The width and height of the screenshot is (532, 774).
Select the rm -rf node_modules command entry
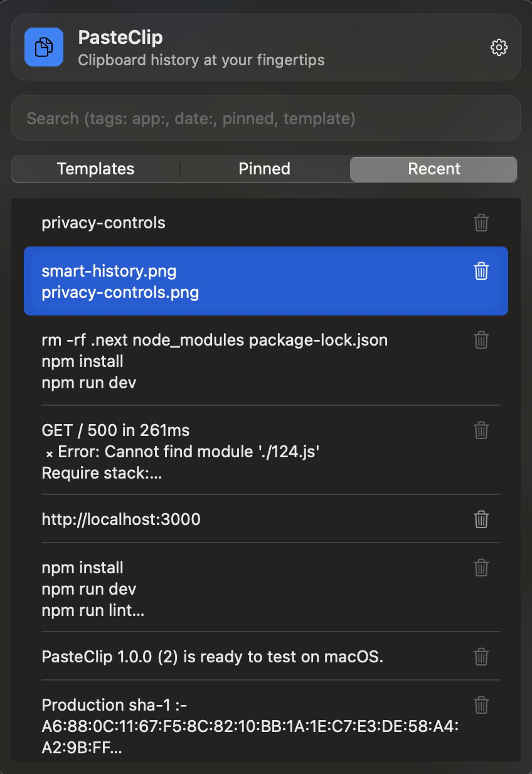tap(213, 361)
